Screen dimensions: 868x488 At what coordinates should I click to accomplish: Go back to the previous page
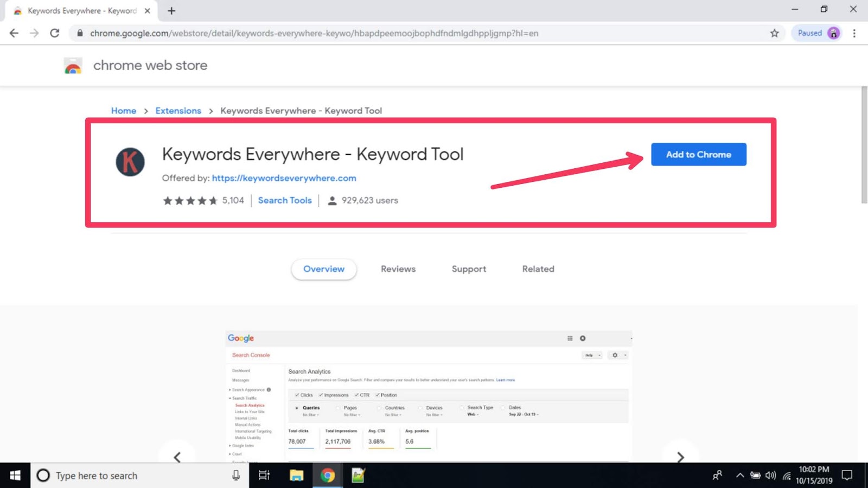coord(14,33)
